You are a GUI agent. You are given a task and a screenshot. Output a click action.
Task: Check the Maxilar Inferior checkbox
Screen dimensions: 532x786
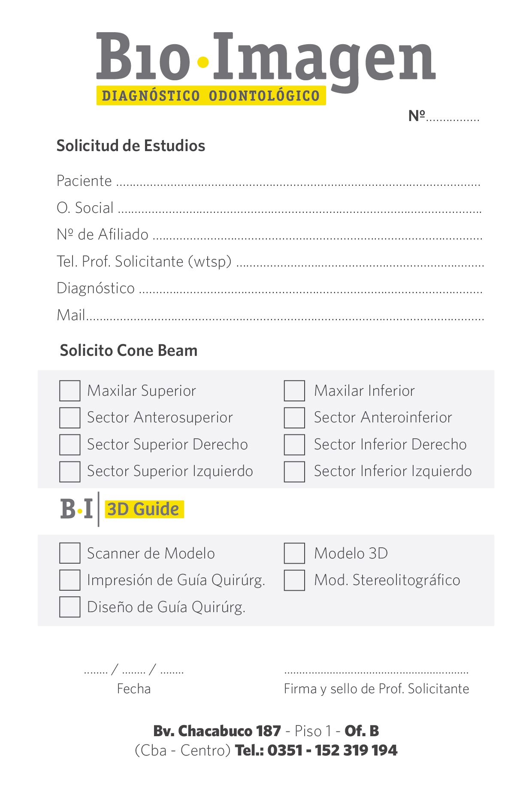[294, 391]
